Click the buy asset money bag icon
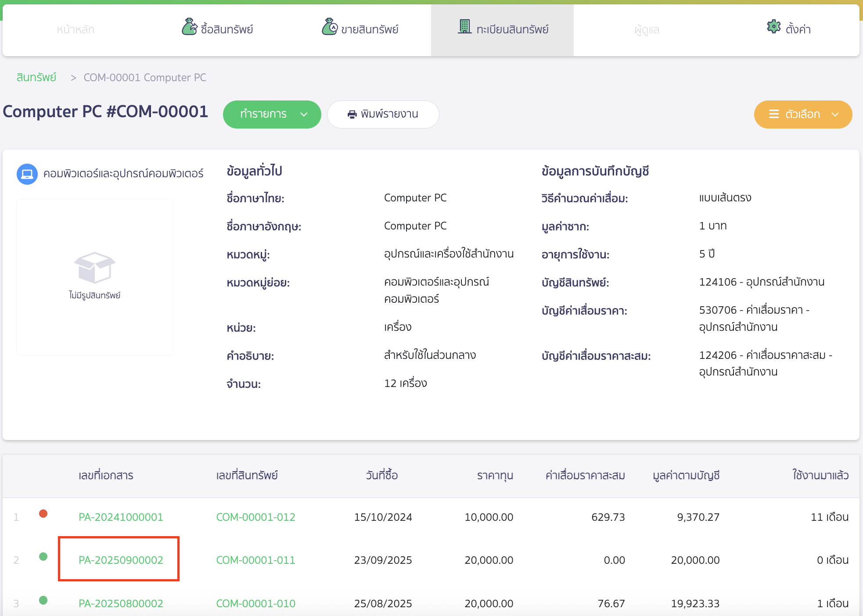 click(189, 27)
